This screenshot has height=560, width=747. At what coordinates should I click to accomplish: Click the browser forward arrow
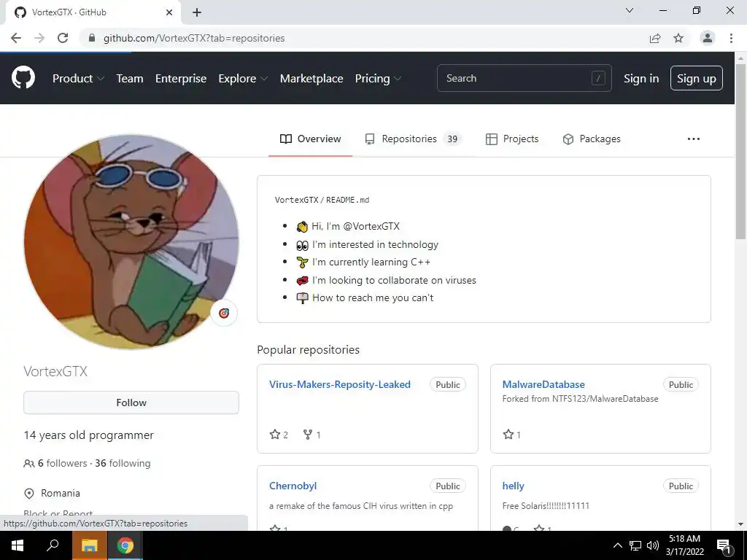coord(39,38)
